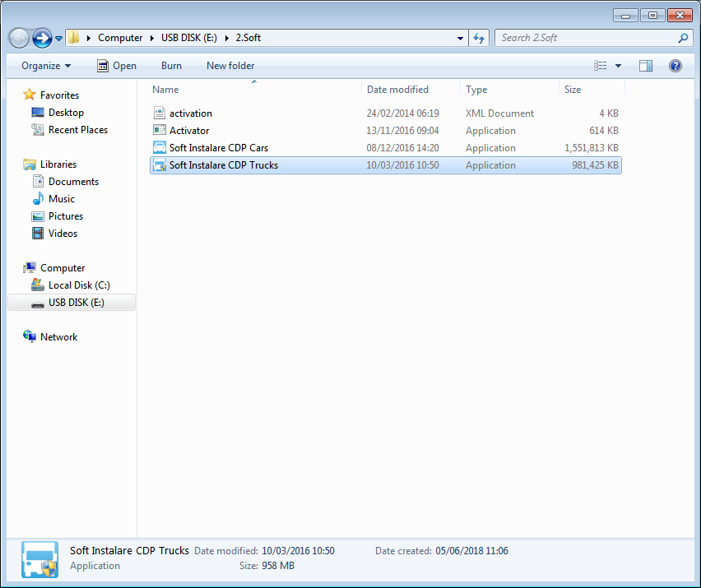This screenshot has width=701, height=588.
Task: Click the Videos filmstrip icon
Action: click(x=38, y=234)
